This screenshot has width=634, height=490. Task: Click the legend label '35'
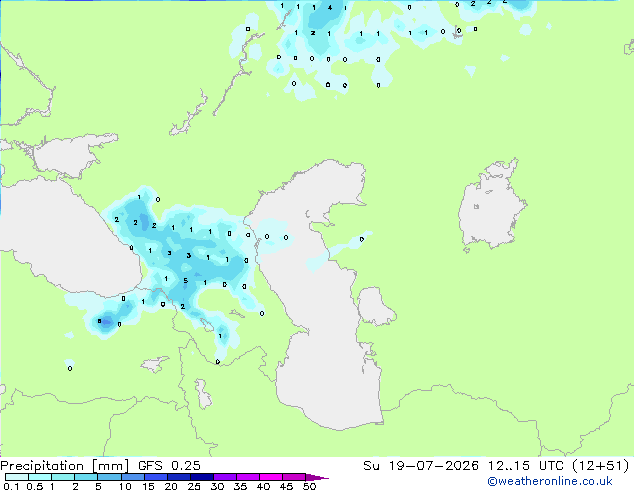[240, 486]
